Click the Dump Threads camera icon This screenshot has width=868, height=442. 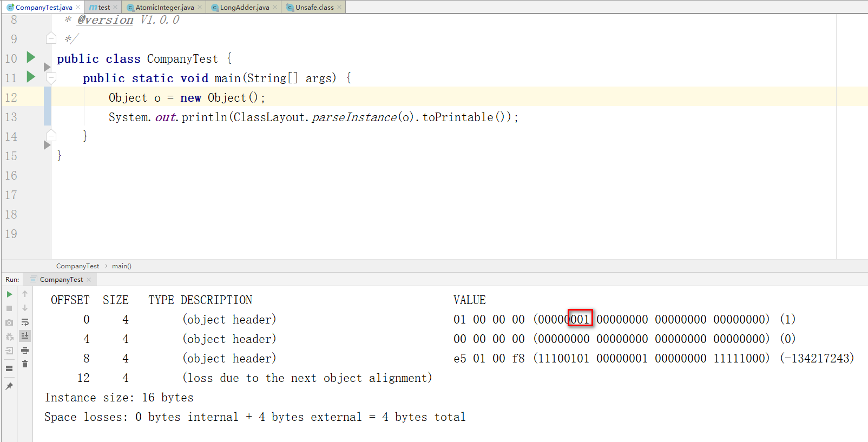9,322
